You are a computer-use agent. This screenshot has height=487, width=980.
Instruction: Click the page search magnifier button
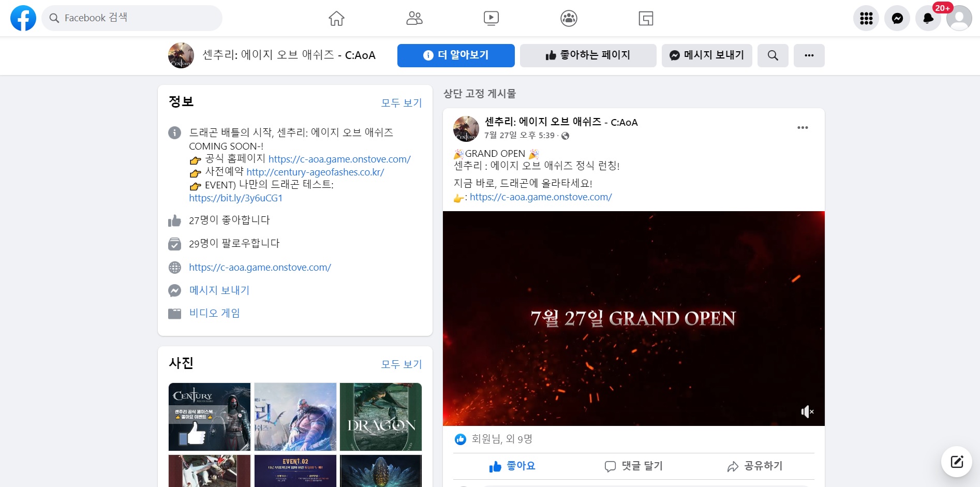click(773, 55)
